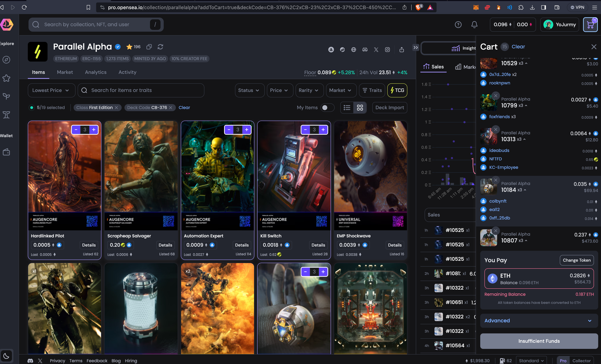Open the shopping cart icon
The image size is (601, 364).
(x=590, y=25)
